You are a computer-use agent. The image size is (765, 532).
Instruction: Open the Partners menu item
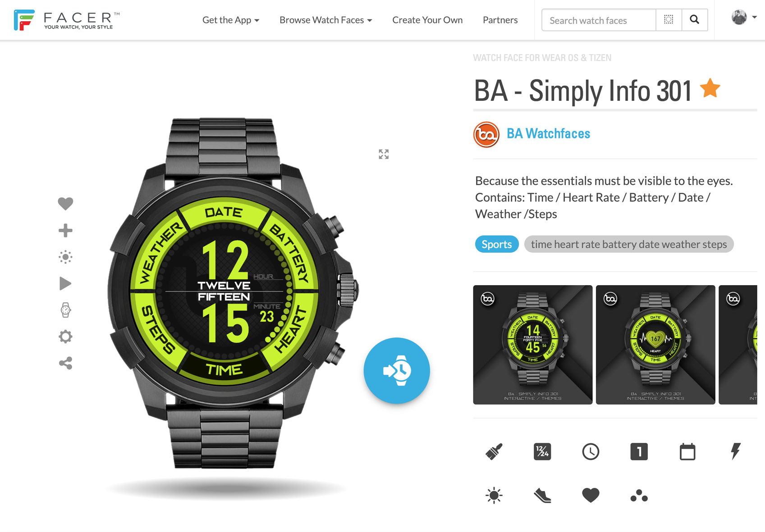pyautogui.click(x=500, y=20)
